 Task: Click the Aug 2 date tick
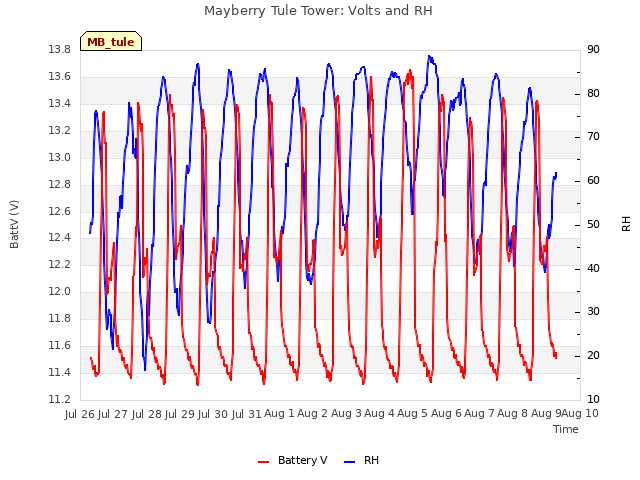click(312, 413)
